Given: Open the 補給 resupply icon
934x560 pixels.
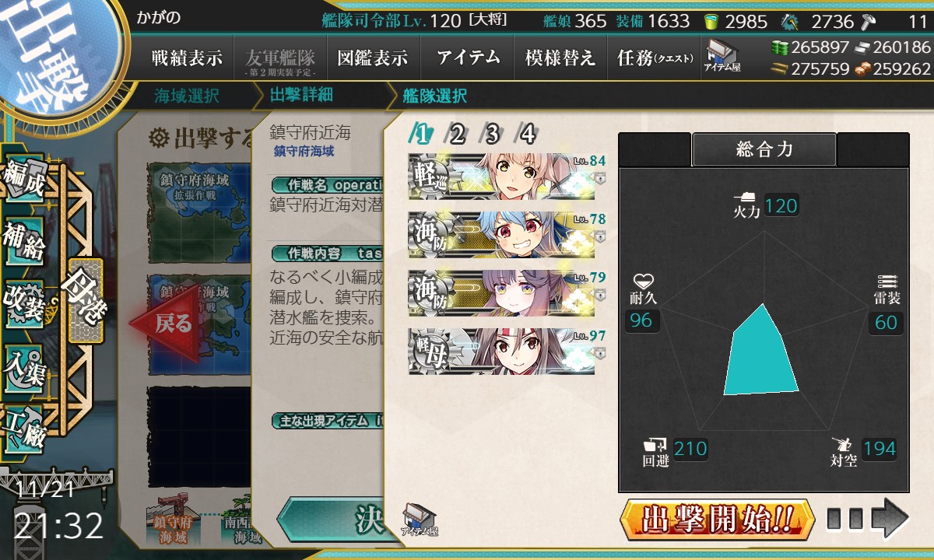Looking at the screenshot, I should 24,243.
